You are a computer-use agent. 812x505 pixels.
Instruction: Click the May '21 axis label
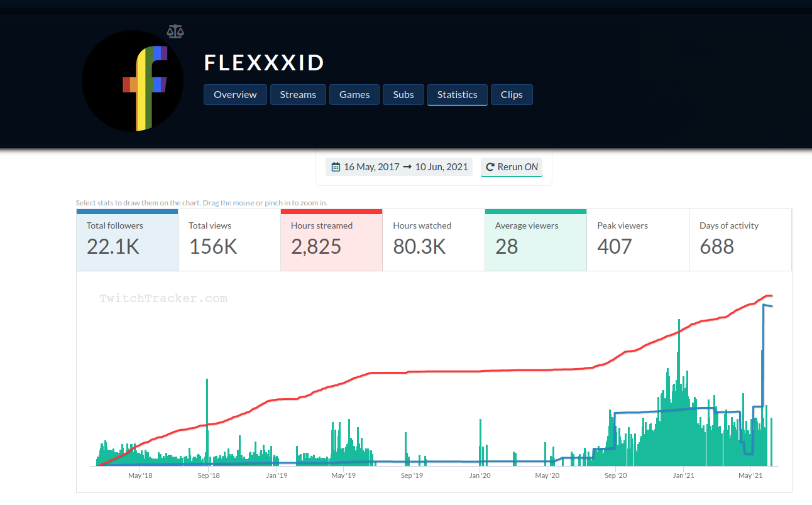pyautogui.click(x=750, y=475)
